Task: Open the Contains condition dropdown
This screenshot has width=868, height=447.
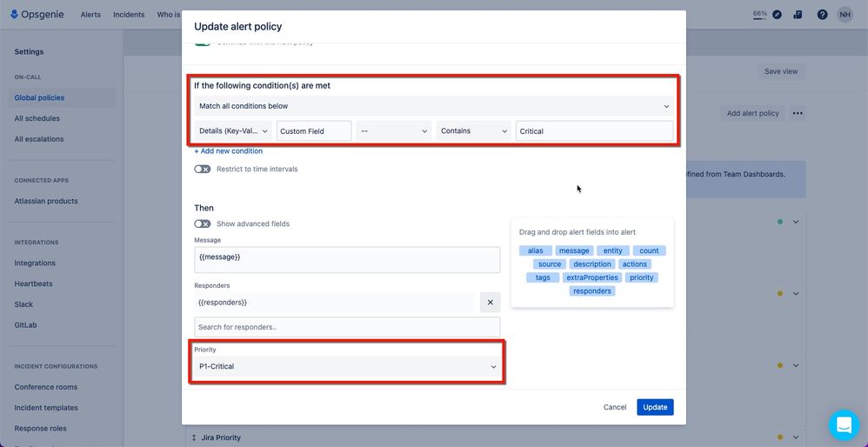Action: point(474,131)
